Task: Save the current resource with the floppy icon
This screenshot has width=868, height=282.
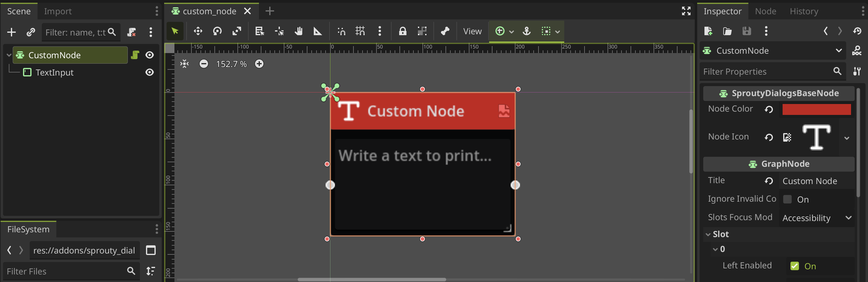Action: 747,31
